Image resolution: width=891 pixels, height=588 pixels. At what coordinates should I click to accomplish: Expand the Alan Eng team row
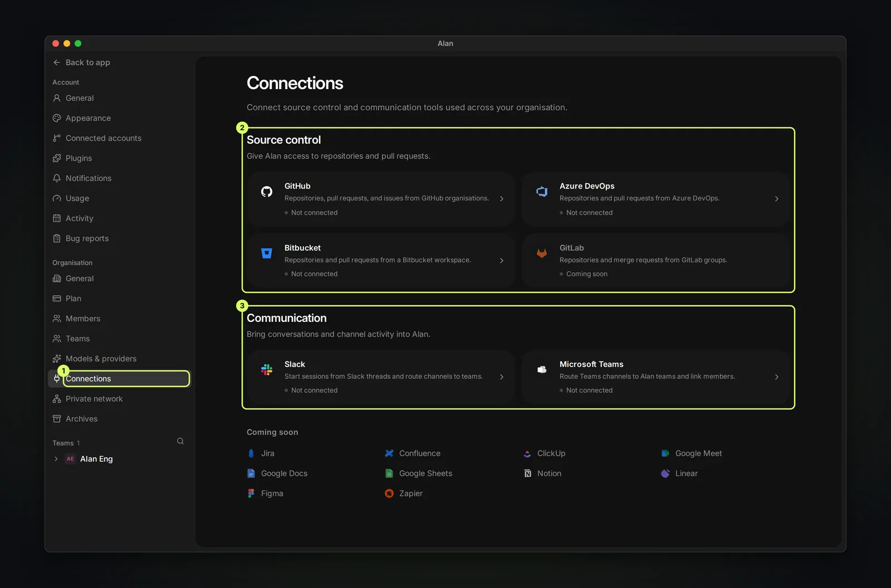(x=56, y=459)
